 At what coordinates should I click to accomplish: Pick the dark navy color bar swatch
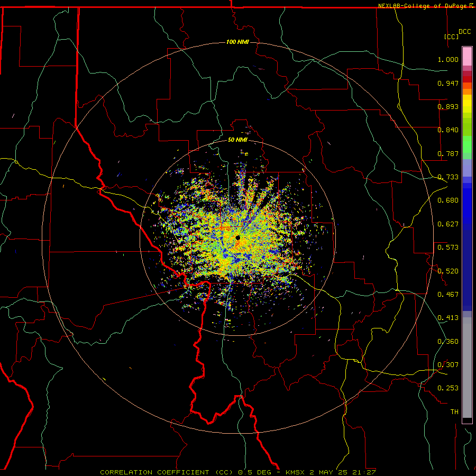467,270
